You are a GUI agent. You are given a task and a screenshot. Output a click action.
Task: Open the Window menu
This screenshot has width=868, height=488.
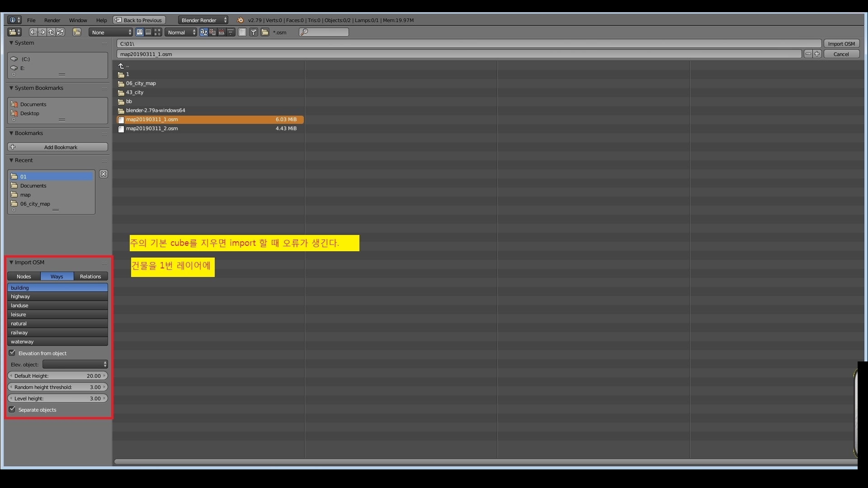[78, 20]
